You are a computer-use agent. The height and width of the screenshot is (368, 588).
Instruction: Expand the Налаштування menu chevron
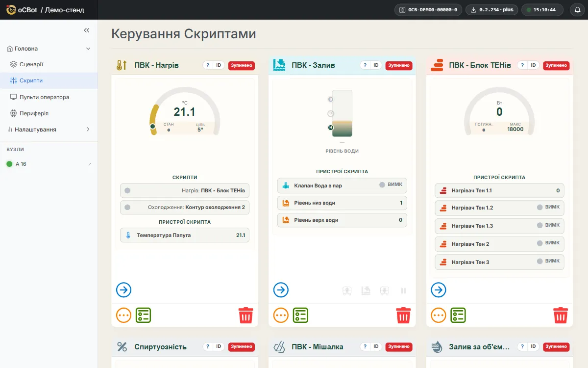point(88,130)
